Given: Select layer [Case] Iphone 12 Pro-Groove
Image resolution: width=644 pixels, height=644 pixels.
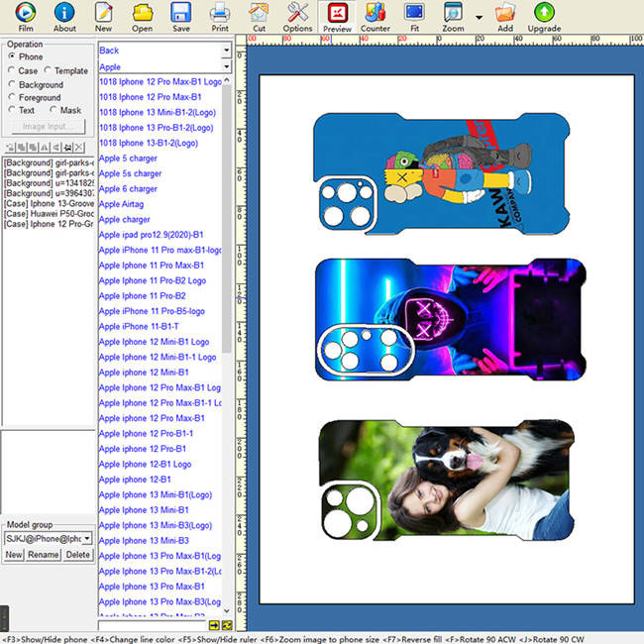Looking at the screenshot, I should (x=49, y=224).
